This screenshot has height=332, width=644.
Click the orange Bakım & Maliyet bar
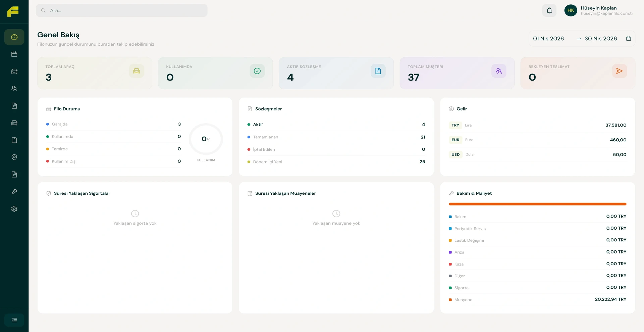pos(537,204)
